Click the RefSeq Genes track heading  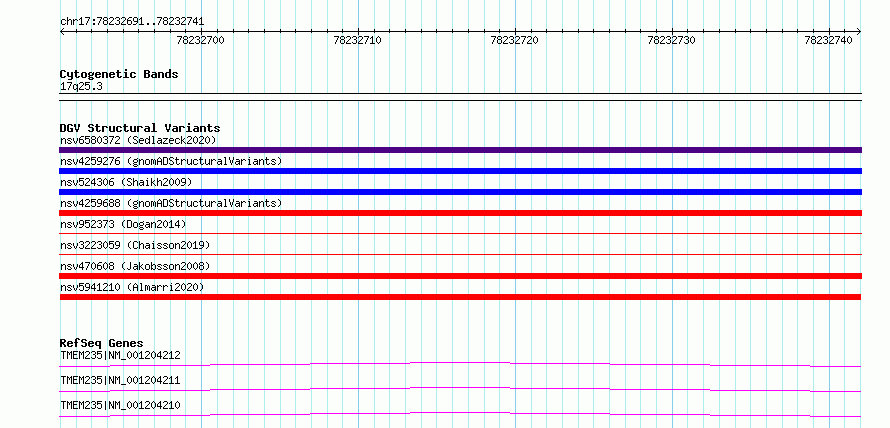coord(102,343)
